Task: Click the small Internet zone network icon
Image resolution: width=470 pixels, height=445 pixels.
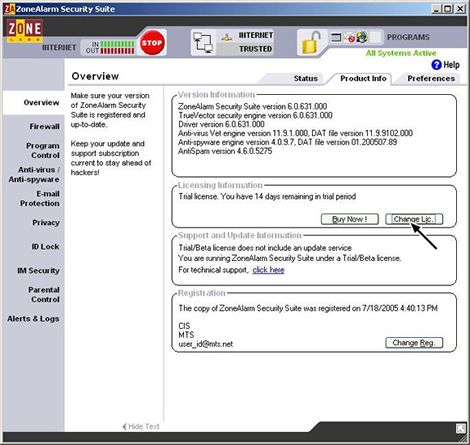Action: pyautogui.click(x=227, y=37)
